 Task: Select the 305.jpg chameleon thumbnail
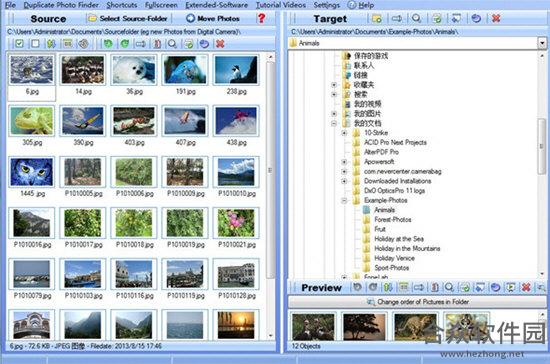(x=32, y=121)
